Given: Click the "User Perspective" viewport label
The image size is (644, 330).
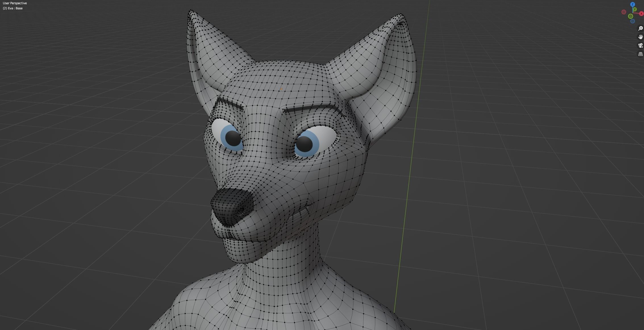Looking at the screenshot, I should point(15,3).
